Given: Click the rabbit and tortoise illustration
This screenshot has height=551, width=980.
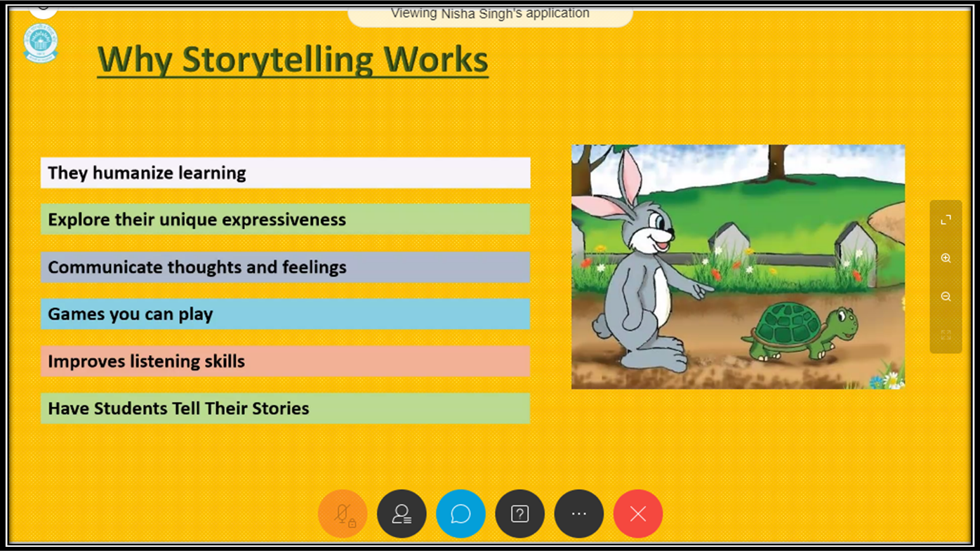Looking at the screenshot, I should pos(738,267).
